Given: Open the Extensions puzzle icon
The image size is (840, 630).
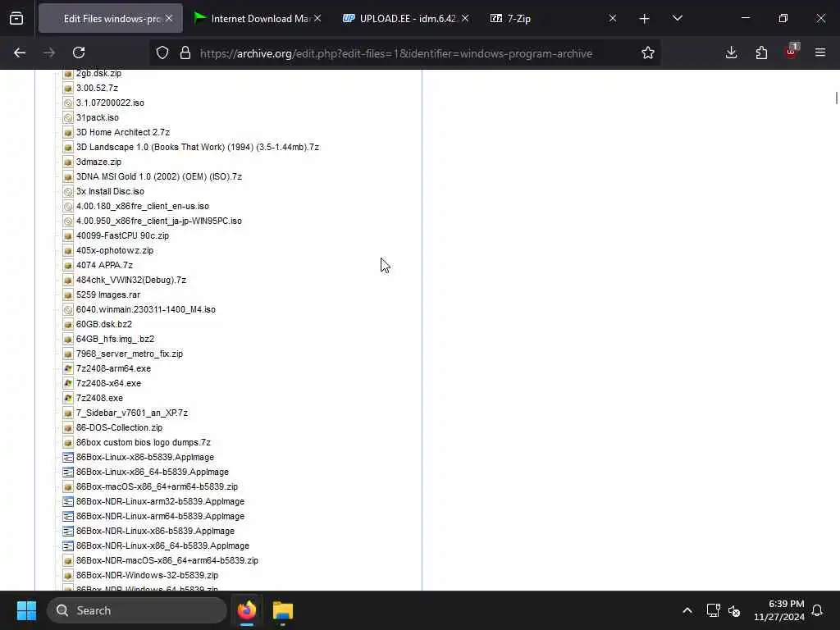Looking at the screenshot, I should (x=761, y=52).
